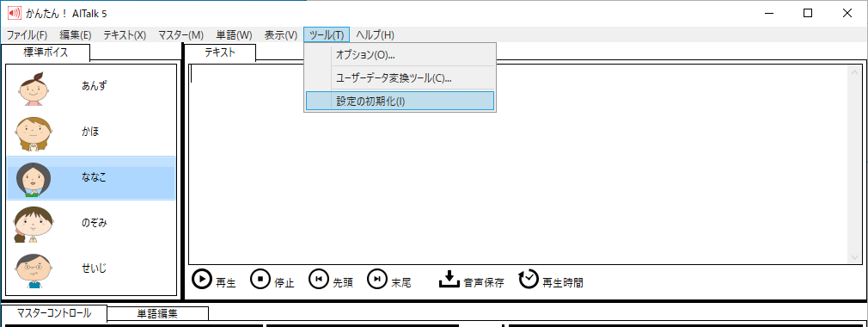The height and width of the screenshot is (327, 868).
Task: Open the 編集(E) menu
Action: 76,35
